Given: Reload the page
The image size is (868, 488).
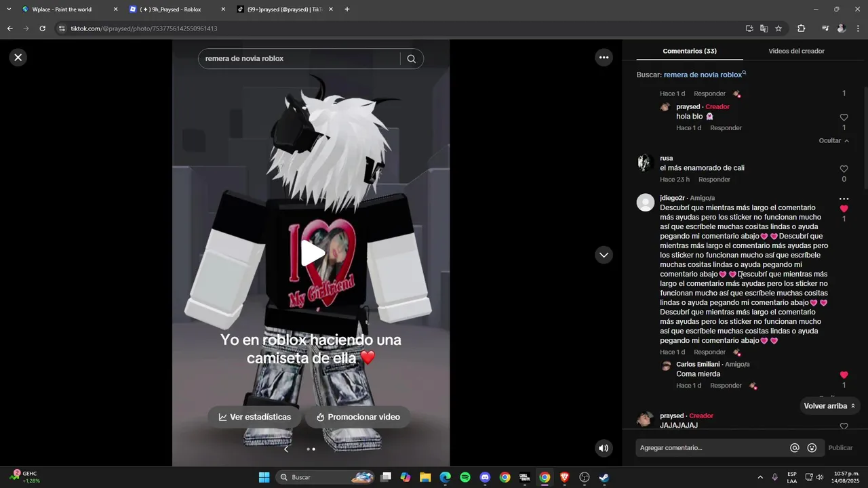Looking at the screenshot, I should point(42,28).
